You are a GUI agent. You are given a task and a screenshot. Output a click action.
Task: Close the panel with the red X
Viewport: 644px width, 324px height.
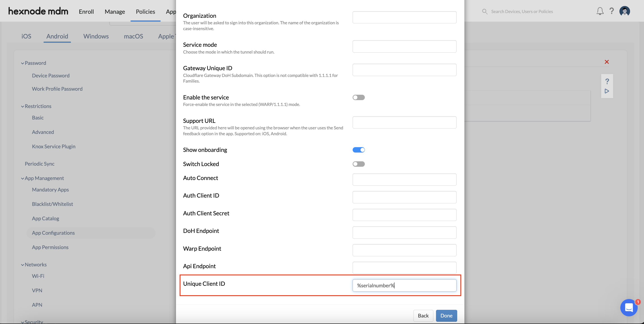607,62
